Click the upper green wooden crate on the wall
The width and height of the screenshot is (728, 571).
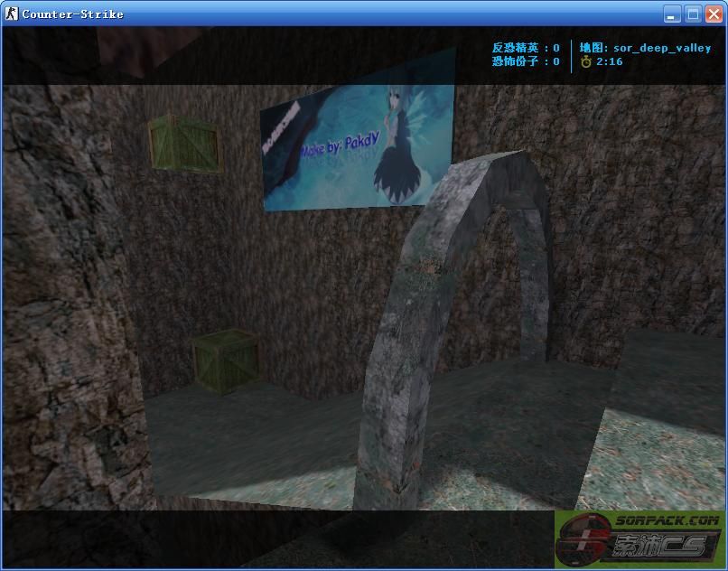click(x=185, y=142)
